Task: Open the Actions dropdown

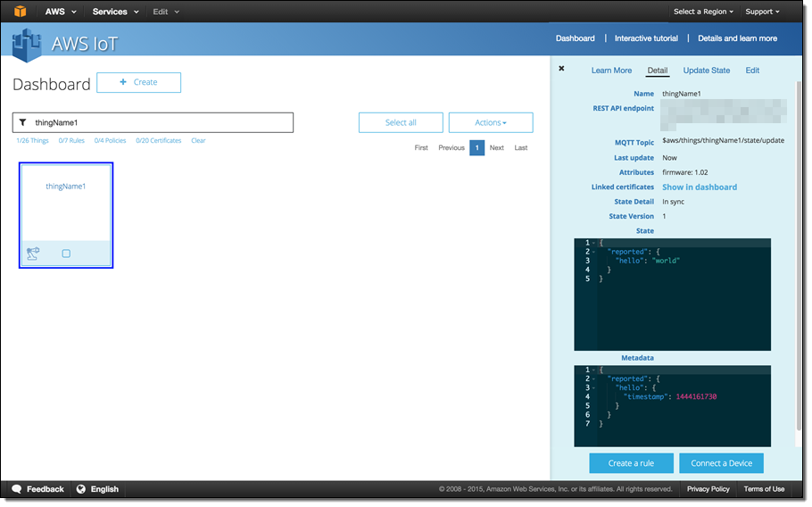Action: [x=490, y=122]
